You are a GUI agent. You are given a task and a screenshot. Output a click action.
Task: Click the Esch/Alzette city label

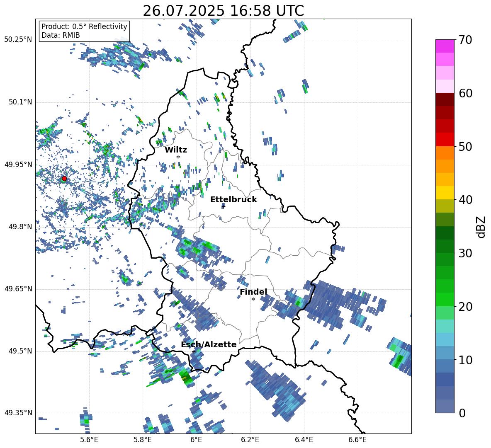[x=209, y=345]
